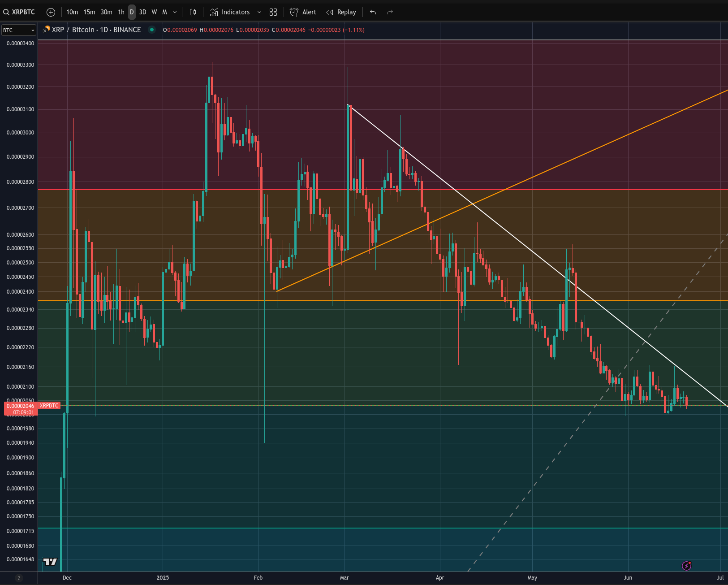Click the Feb label on time axis

click(258, 578)
